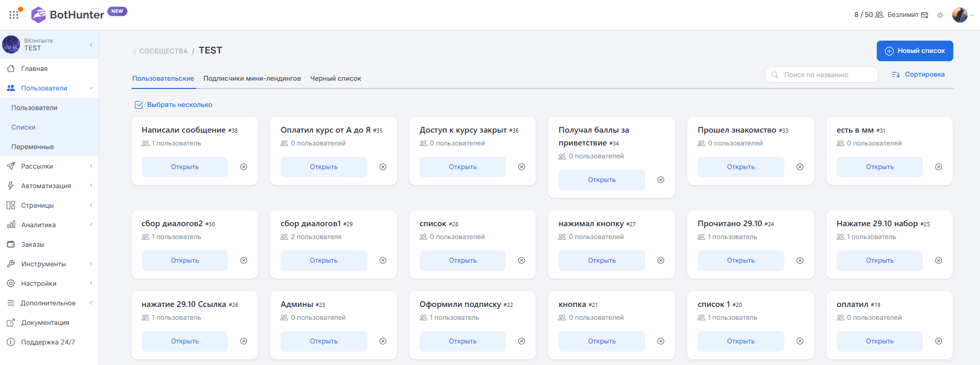
Task: Click the 8 / 50 users counter
Action: [x=869, y=15]
